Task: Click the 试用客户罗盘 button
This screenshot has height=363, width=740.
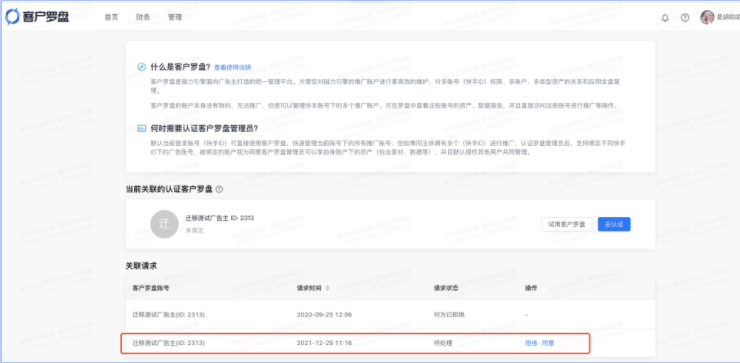Action: 567,224
